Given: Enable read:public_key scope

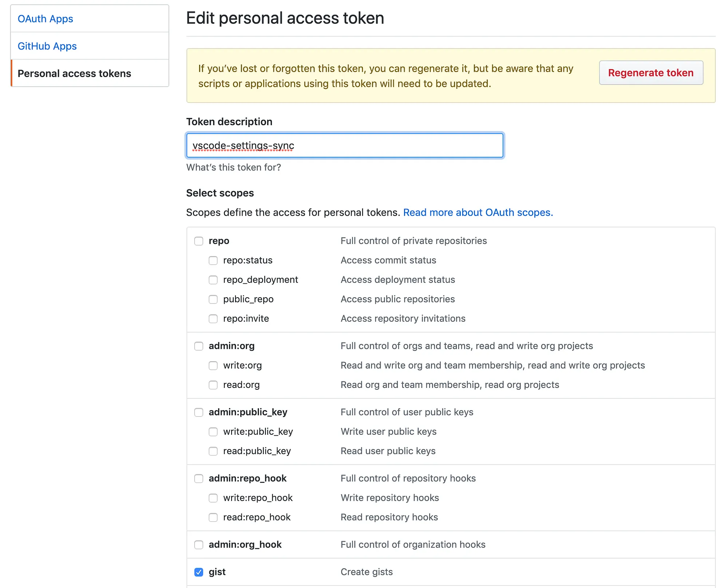Looking at the screenshot, I should (213, 451).
